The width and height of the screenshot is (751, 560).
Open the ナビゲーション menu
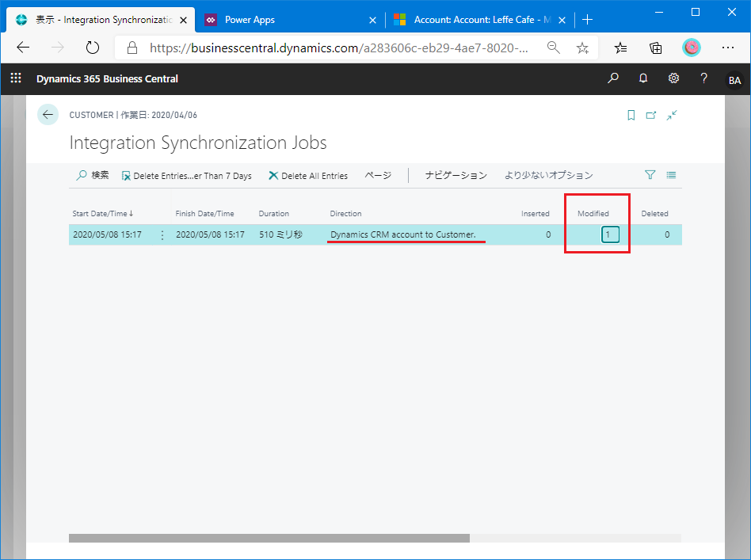456,175
